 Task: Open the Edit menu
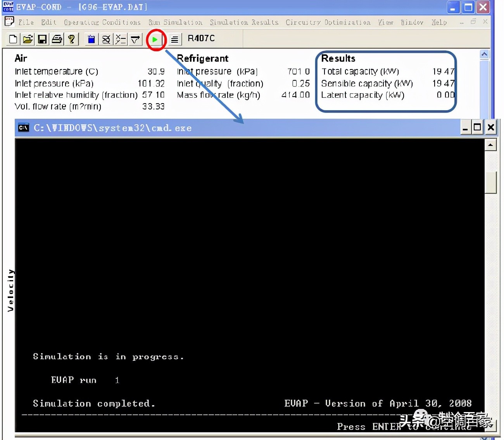point(49,22)
